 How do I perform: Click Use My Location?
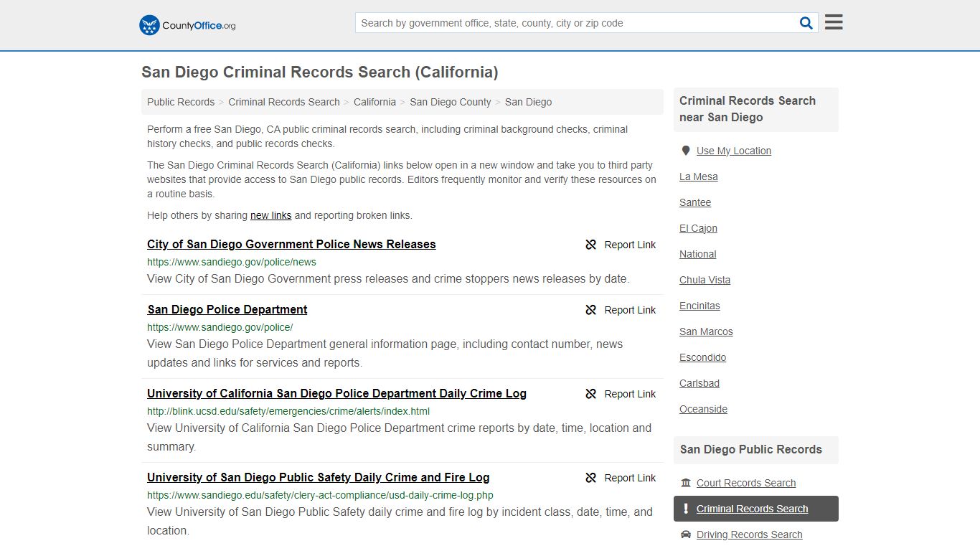point(734,151)
